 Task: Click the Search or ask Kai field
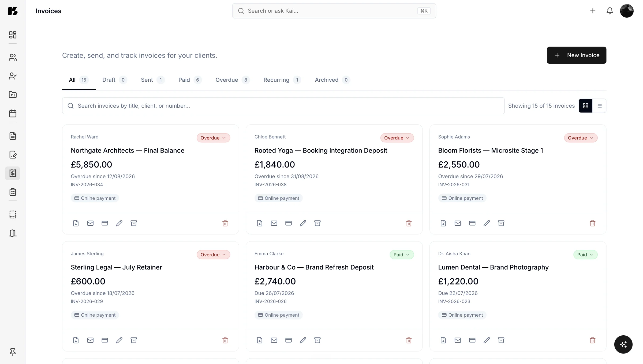tap(334, 11)
